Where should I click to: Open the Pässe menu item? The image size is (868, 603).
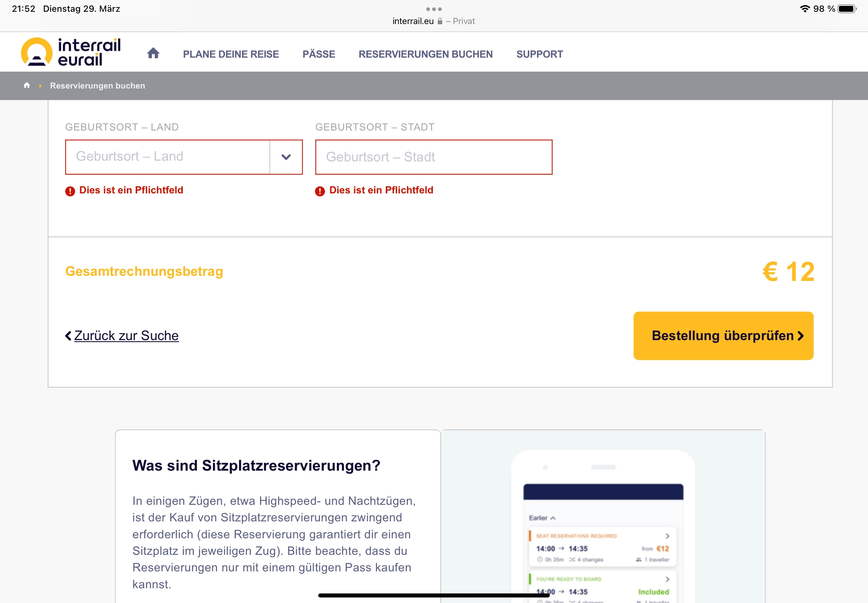pos(319,54)
